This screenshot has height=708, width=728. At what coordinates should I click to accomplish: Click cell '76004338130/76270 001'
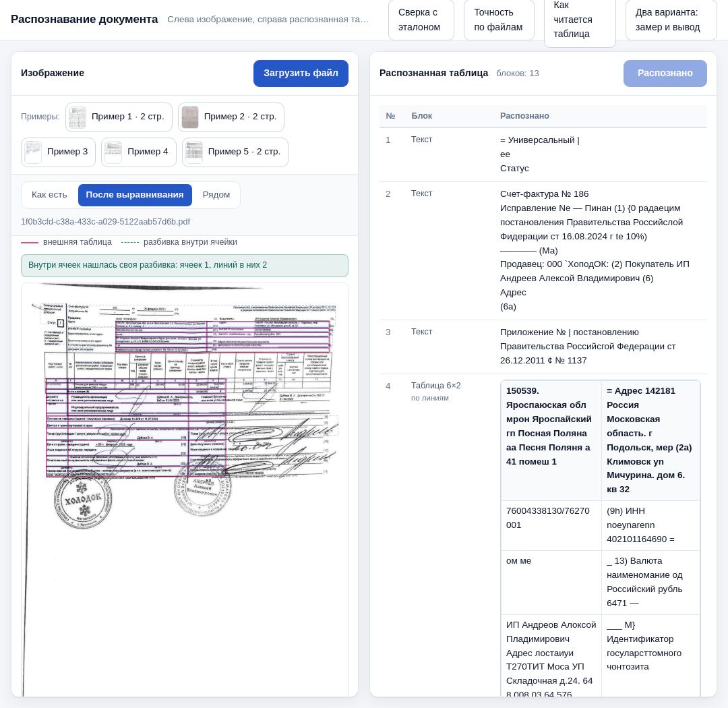551,525
